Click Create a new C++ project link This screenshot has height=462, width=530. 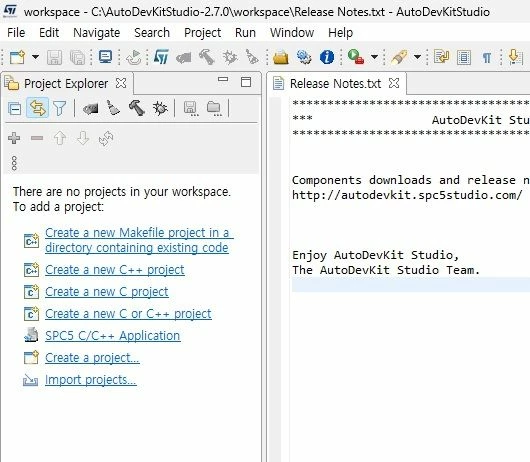point(115,270)
